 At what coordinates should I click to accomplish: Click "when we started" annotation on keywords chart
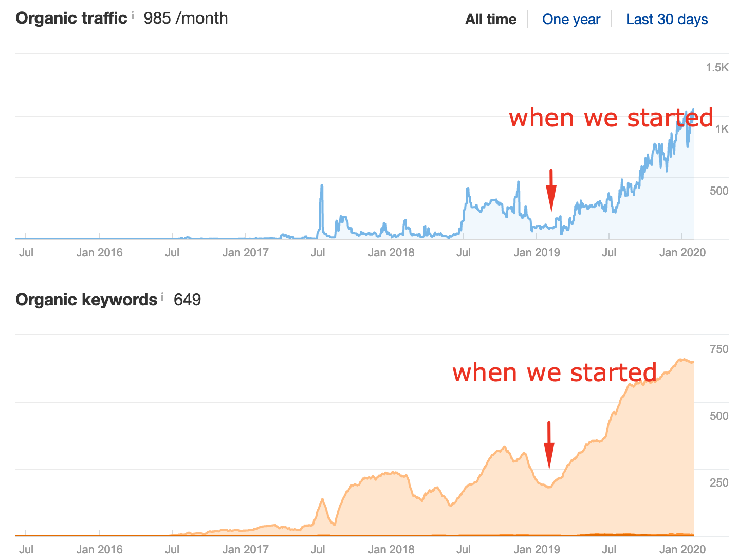click(x=554, y=372)
